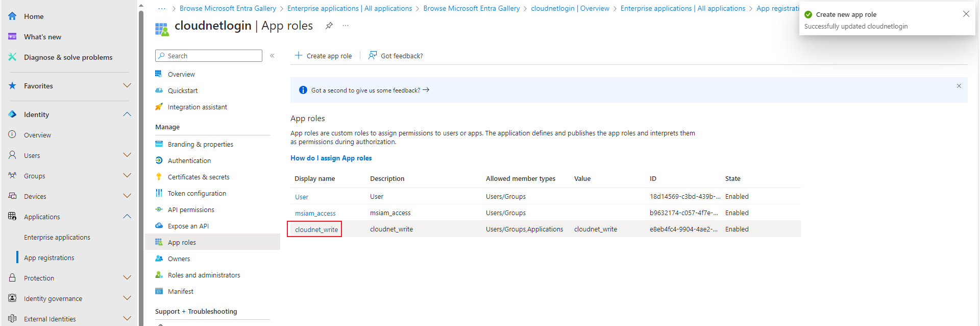Expand the External Identities chevron
This screenshot has height=326, width=980.
click(127, 319)
